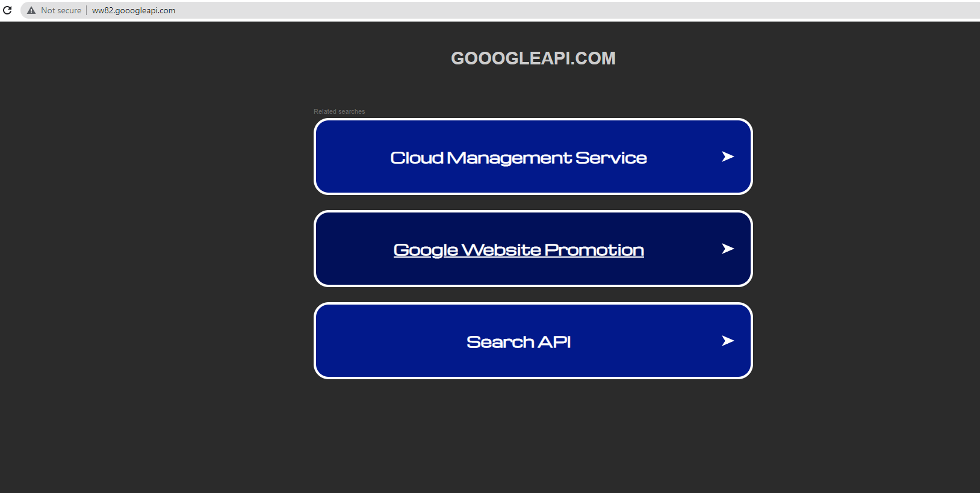Screen dimensions: 980x493
Task: Open the Not secure site info label
Action: 61,10
